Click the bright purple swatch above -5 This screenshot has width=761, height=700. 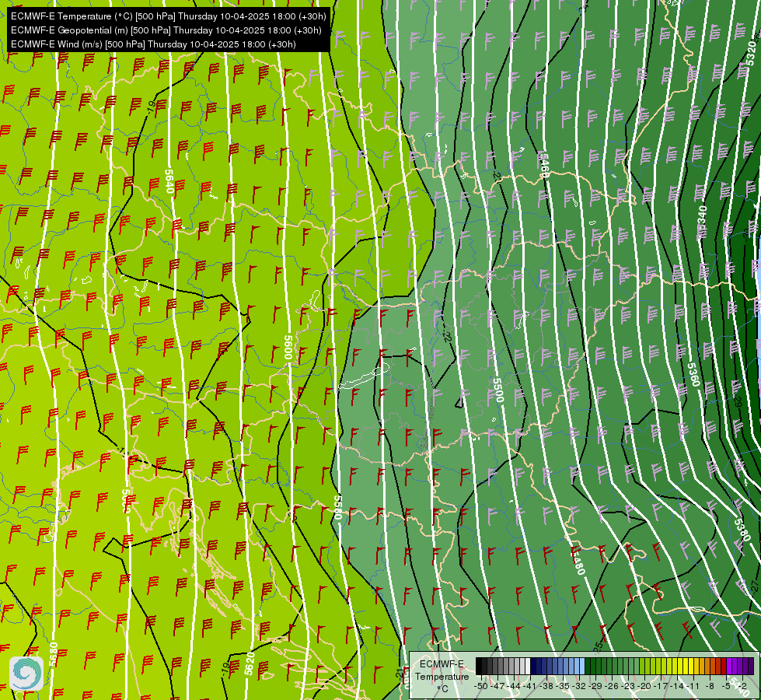729,666
